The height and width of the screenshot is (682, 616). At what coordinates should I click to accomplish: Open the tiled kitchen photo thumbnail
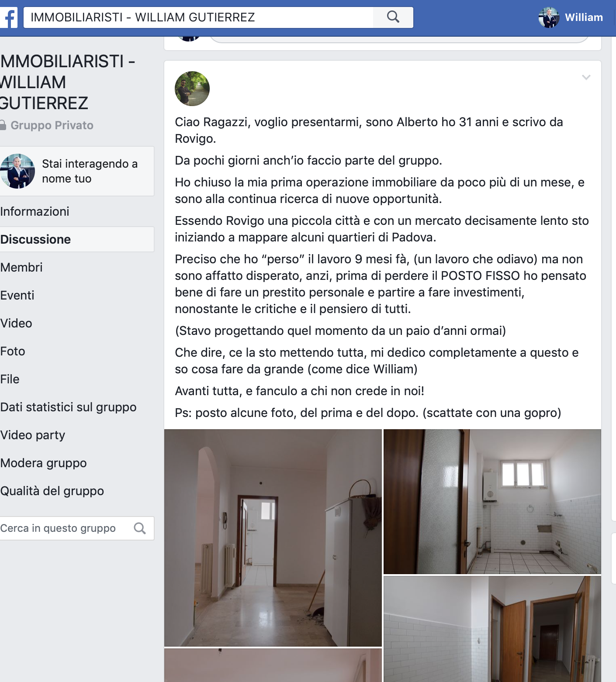(492, 502)
